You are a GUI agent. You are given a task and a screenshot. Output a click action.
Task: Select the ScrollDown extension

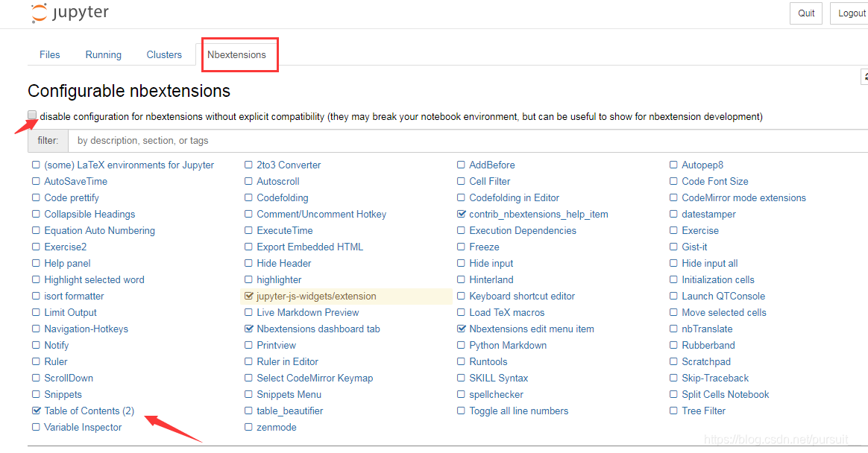point(69,378)
